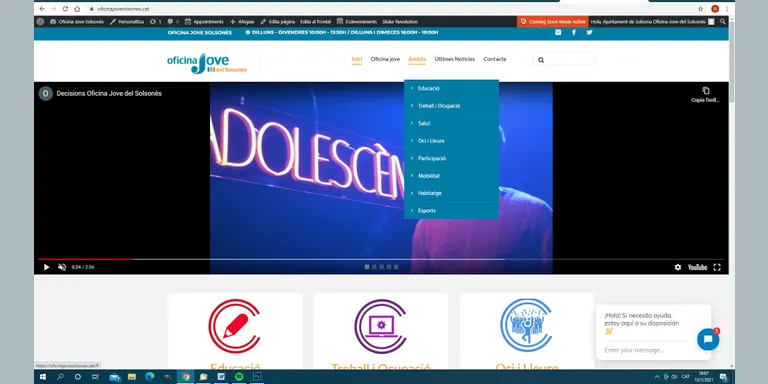Open Microsoft Edge from the taskbar
768x384 pixels.
149,377
